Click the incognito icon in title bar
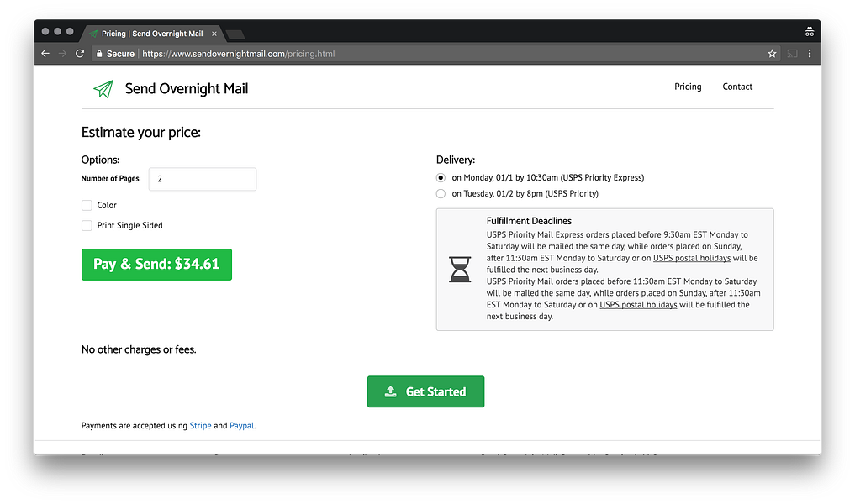This screenshot has width=855, height=504. click(810, 32)
